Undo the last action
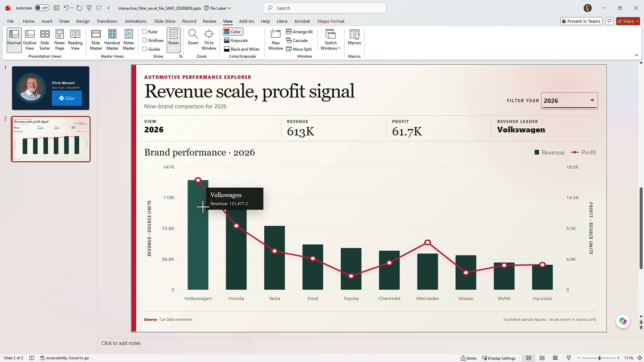 pos(66,8)
